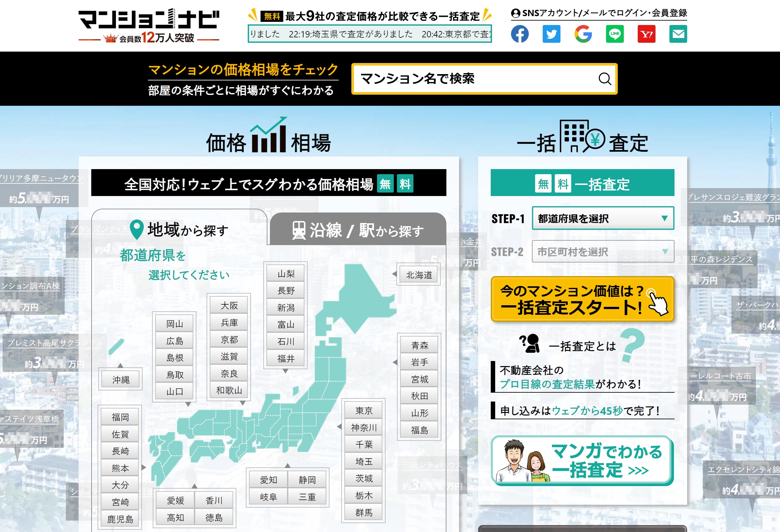The width and height of the screenshot is (780, 532).
Task: Select 岩手 prefecture
Action: [x=419, y=362]
